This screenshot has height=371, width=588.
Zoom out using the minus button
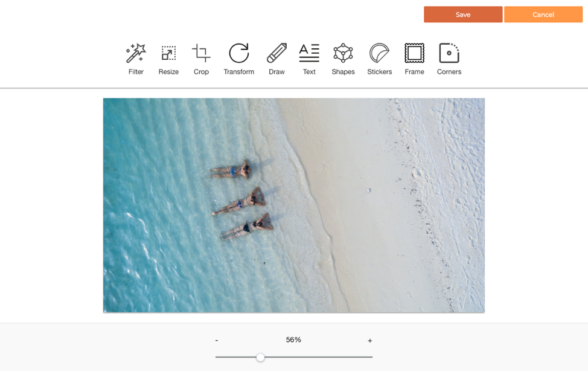pos(217,340)
